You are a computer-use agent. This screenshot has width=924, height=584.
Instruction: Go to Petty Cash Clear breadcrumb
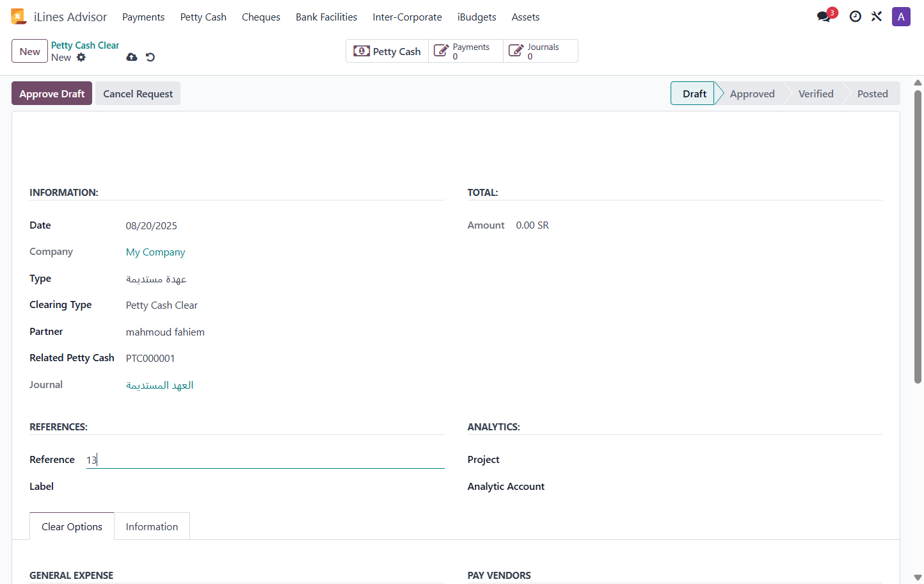point(85,45)
